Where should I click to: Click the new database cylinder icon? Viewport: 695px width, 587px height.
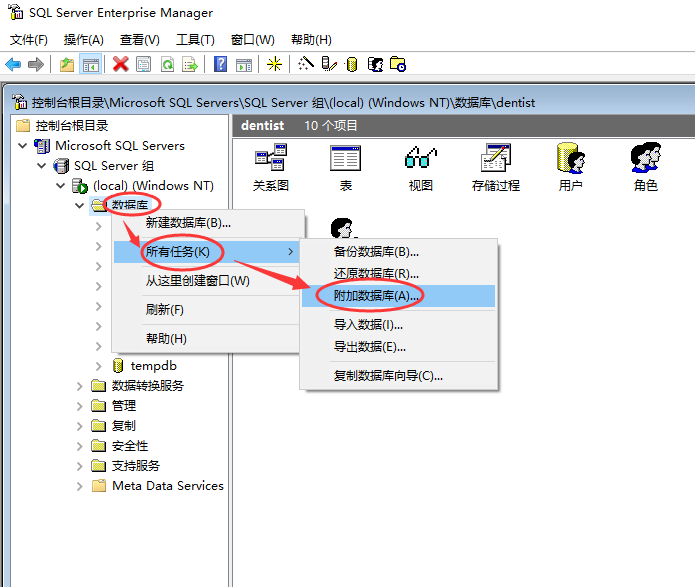pos(352,65)
